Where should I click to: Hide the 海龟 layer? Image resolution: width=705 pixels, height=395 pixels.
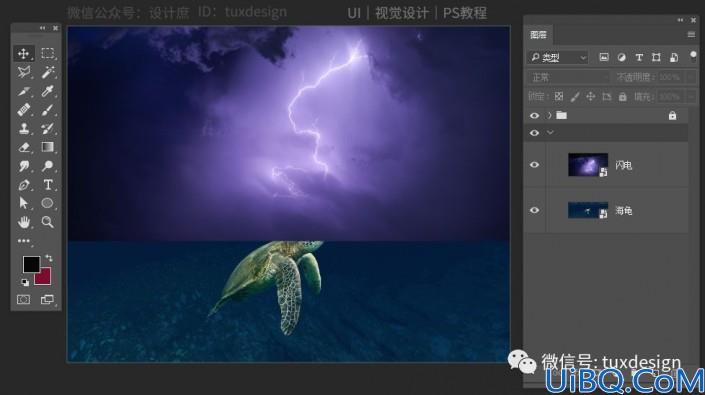(534, 210)
